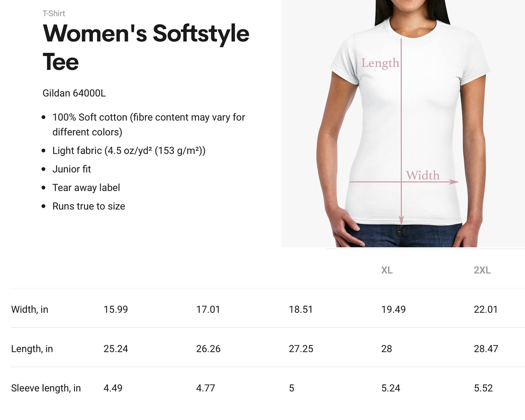The image size is (525, 420).
Task: Select the 19.49 XL width value
Action: tap(393, 309)
